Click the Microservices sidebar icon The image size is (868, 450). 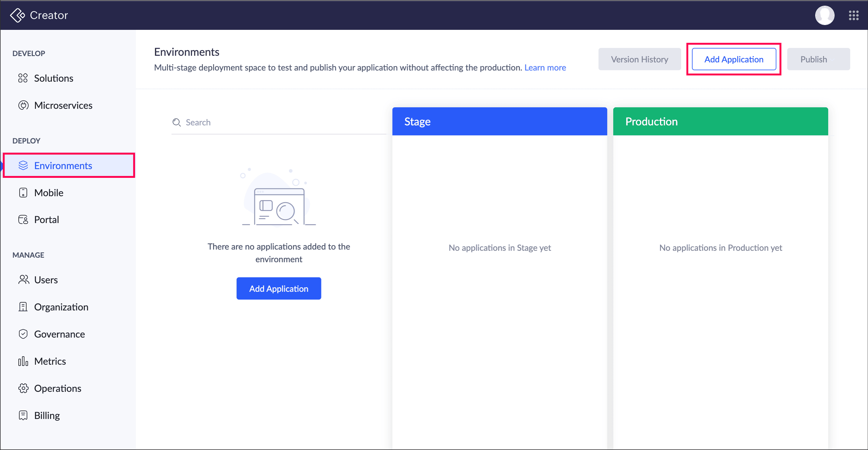23,105
